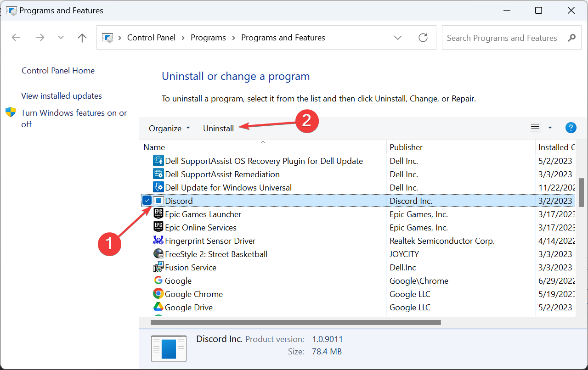Sort by the Publisher column header
The width and height of the screenshot is (588, 370).
[x=461, y=147]
